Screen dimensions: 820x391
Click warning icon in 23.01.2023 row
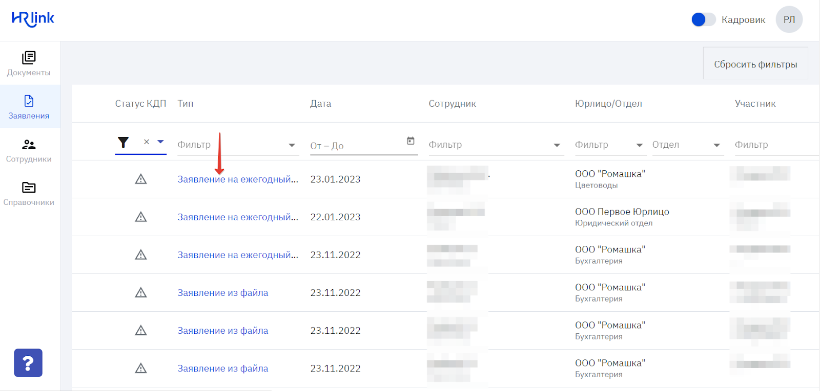coord(141,179)
